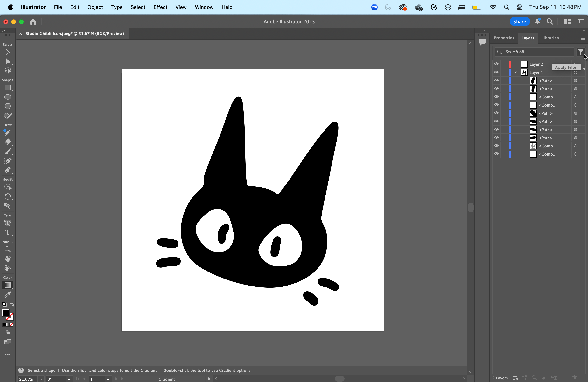Screen dimensions: 588x382
Task: Pick the Hand navigation tool
Action: pos(8,259)
